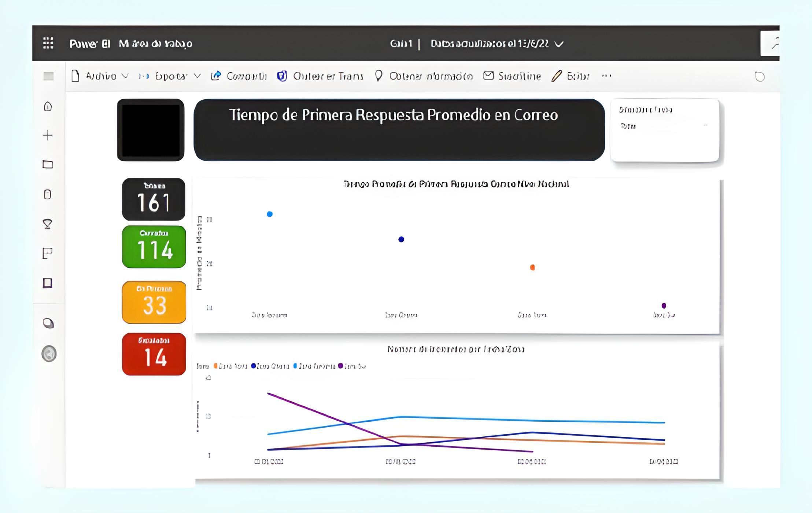
Task: Click the Compartir share button
Action: [x=239, y=76]
